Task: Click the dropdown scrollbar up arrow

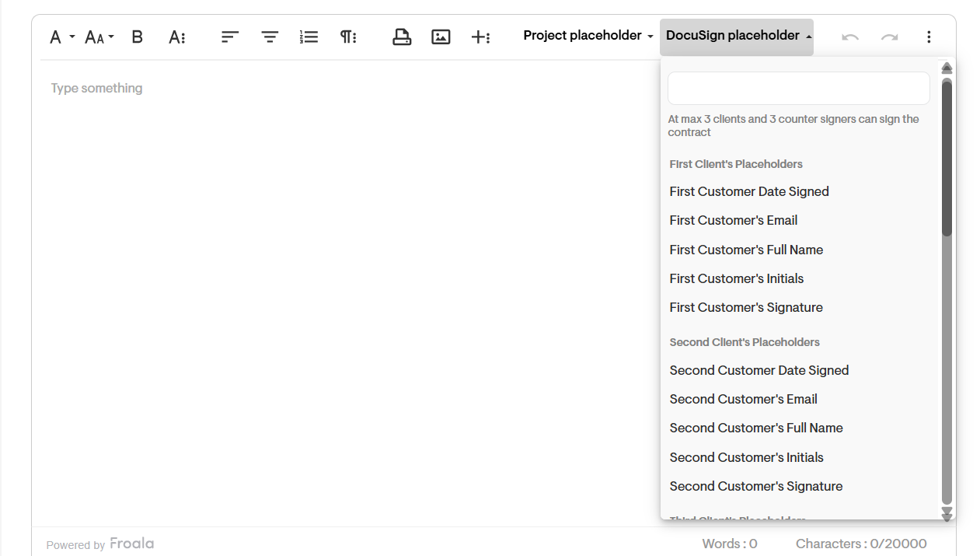Action: (x=947, y=68)
